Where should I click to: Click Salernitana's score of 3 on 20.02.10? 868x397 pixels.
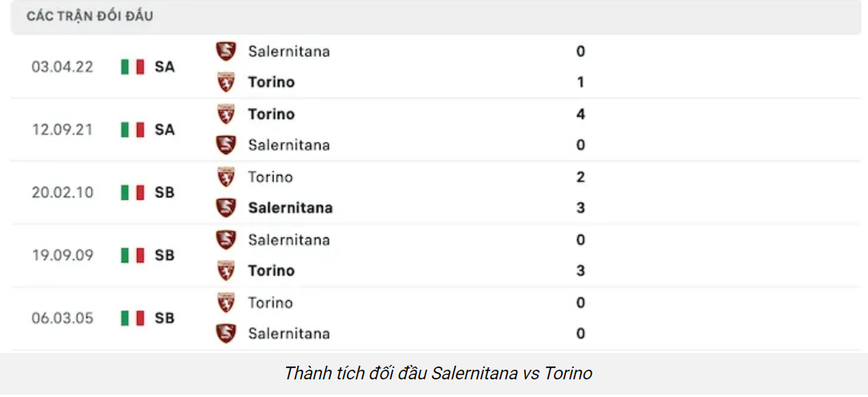click(580, 208)
